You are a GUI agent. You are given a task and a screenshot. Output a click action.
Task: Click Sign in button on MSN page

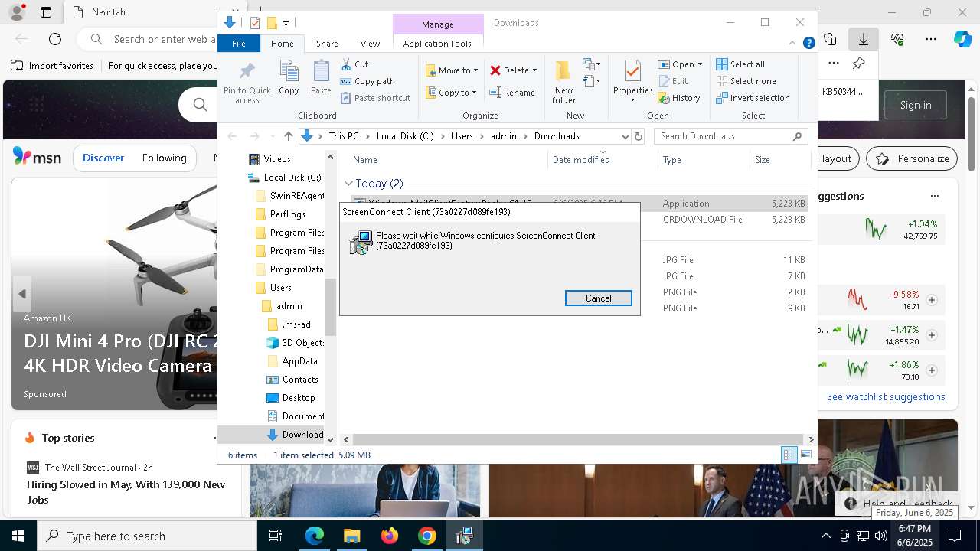click(x=916, y=105)
